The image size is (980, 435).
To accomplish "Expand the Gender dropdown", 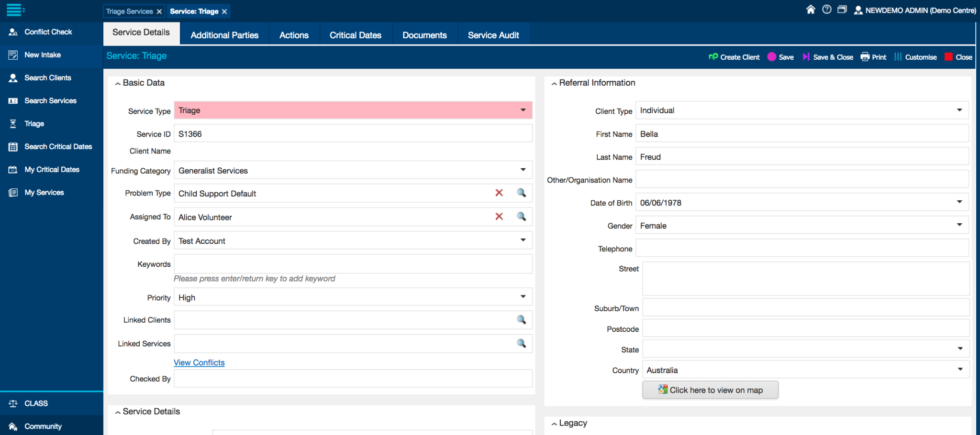I will tap(959, 225).
